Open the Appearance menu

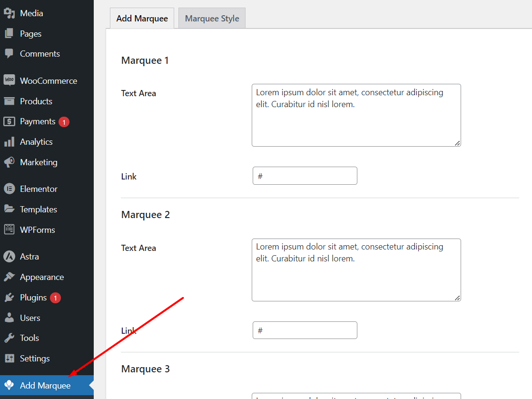[x=41, y=277]
